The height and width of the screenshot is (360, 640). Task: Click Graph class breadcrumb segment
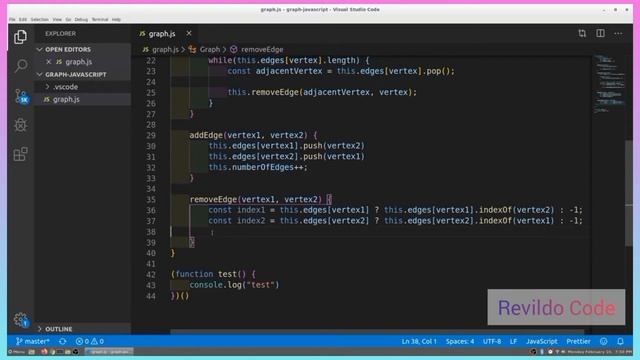[205, 49]
